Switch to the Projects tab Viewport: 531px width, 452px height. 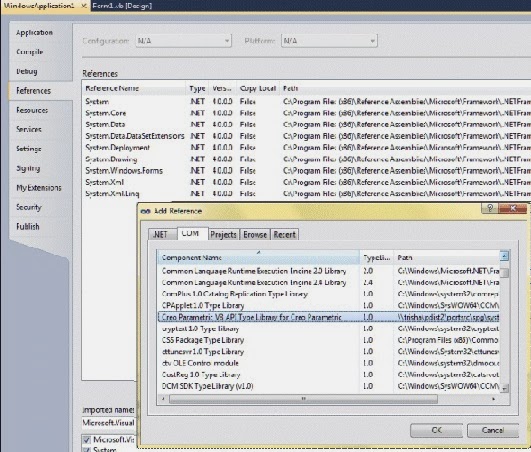[224, 235]
